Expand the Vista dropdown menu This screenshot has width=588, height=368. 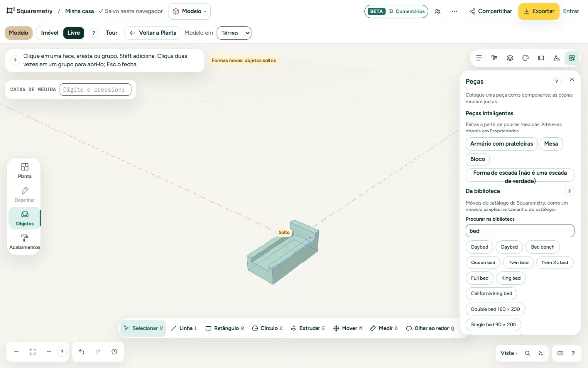pyautogui.click(x=509, y=353)
